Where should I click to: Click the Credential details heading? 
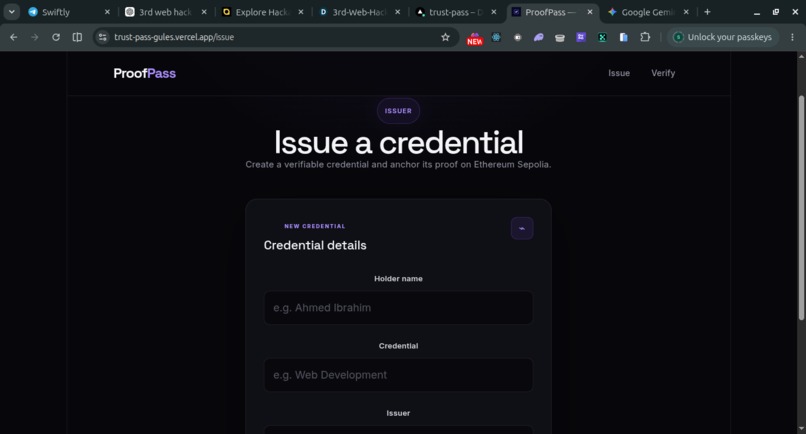click(315, 245)
